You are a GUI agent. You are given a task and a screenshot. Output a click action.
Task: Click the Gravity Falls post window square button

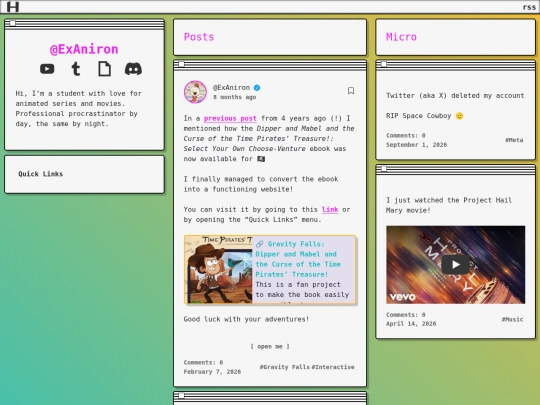pyautogui.click(x=181, y=64)
